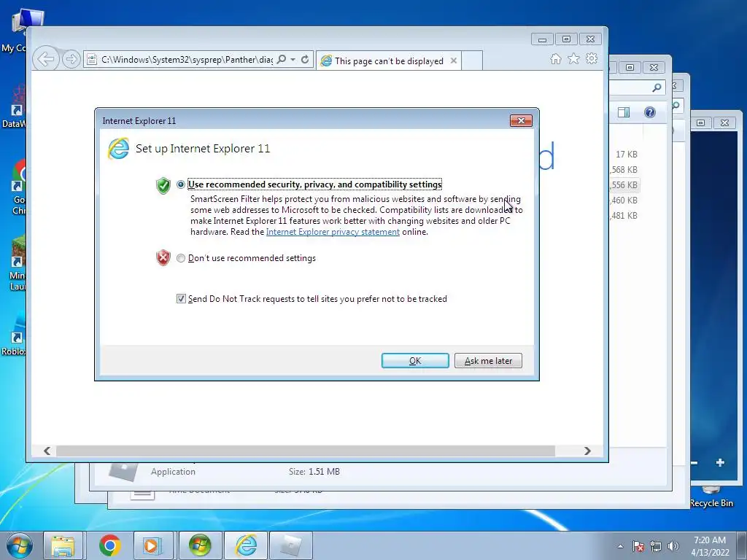Open Help icon in background Explorer window
This screenshot has height=560, width=747.
(x=650, y=112)
